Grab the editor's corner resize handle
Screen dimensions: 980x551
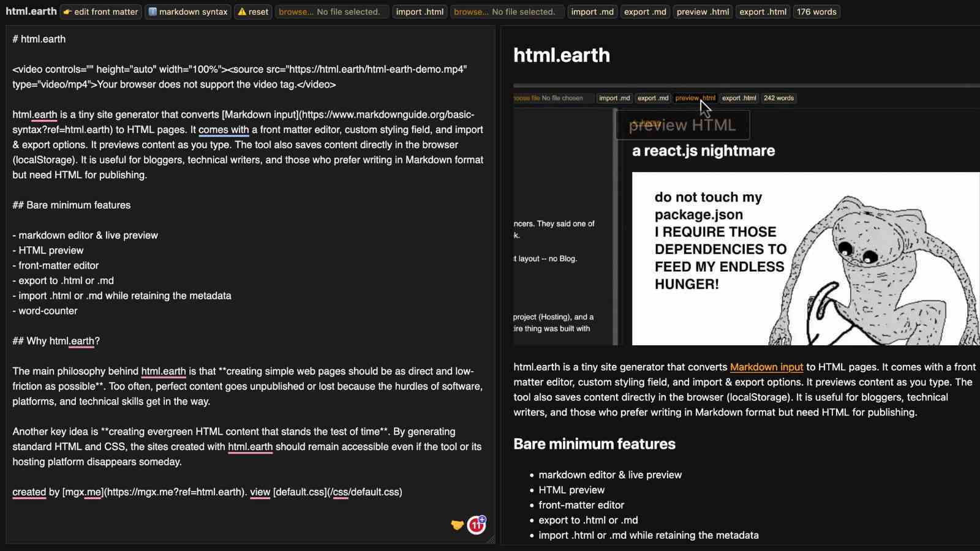click(x=491, y=539)
